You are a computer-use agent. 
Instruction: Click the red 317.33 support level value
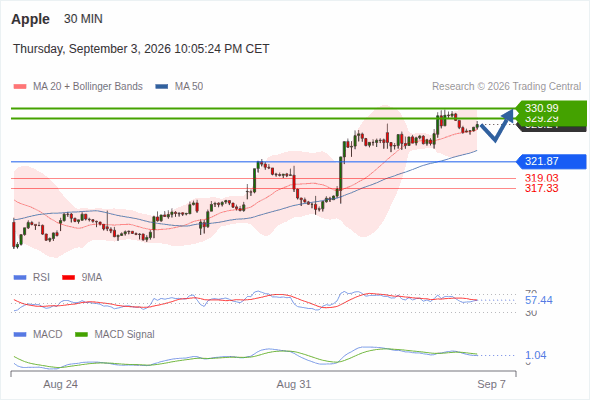[x=541, y=189]
